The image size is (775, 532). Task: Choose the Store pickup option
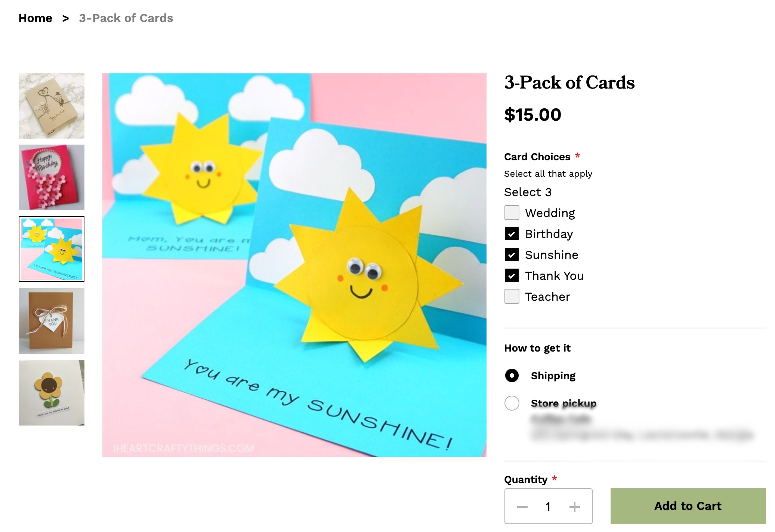[512, 403]
